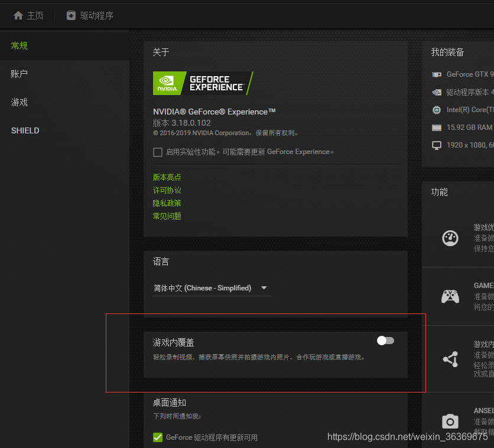Screen dimensions: 494x448
Task: Select SHIELD in the sidebar
Action: [x=64, y=130]
